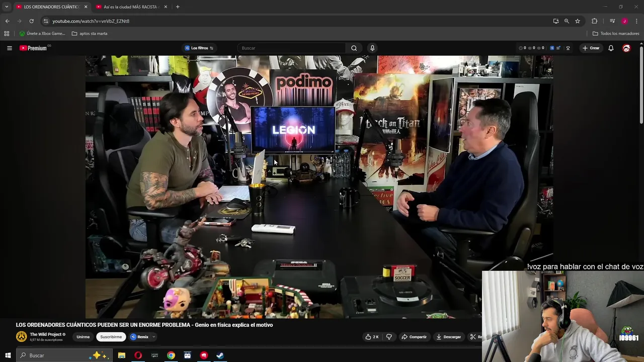Open Chrome profile avatar J
644x362 pixels.
pyautogui.click(x=624, y=21)
